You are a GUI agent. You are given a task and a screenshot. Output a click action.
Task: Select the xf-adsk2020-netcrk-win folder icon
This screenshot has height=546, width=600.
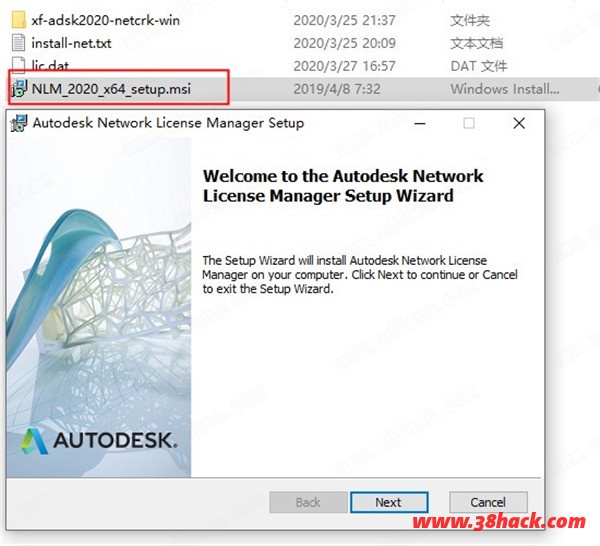(18, 20)
